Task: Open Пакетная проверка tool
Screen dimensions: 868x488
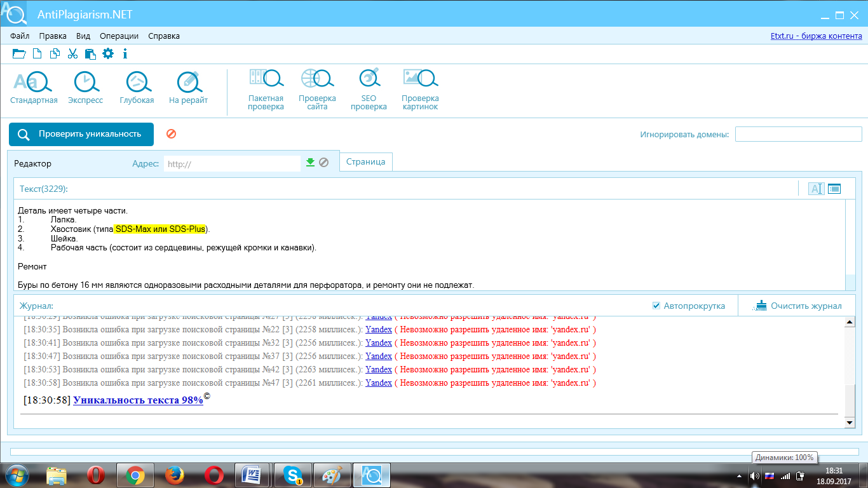Action: [x=266, y=90]
